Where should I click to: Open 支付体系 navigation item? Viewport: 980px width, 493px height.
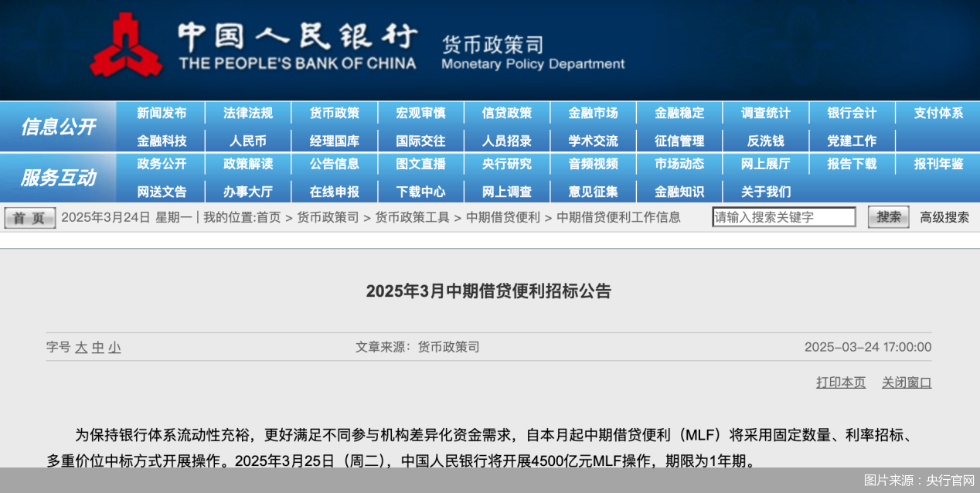(x=939, y=113)
